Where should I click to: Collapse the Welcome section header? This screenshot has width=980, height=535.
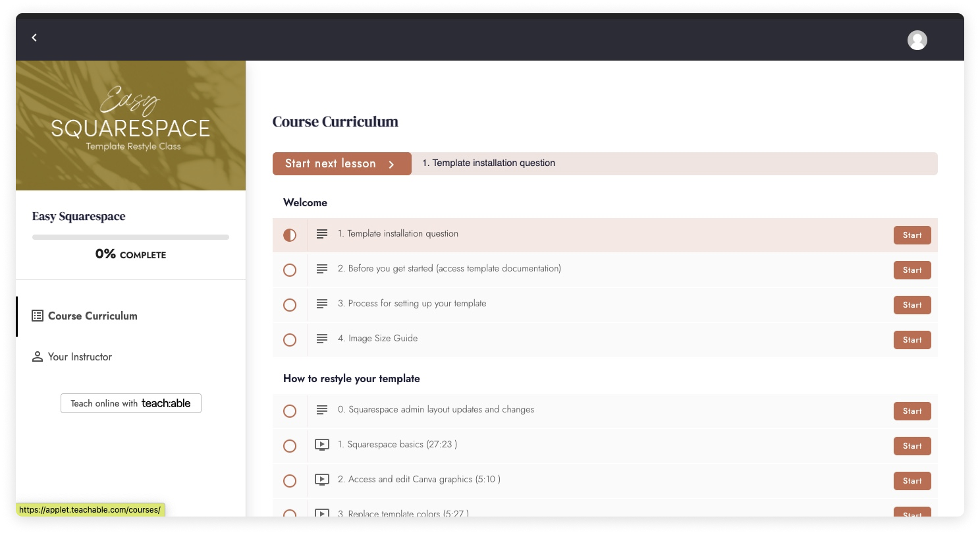[305, 202]
